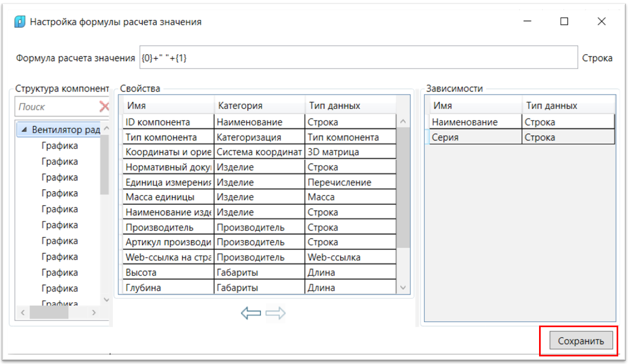The width and height of the screenshot is (628, 364).
Task: Sort properties by the Категория column header
Action: click(260, 106)
